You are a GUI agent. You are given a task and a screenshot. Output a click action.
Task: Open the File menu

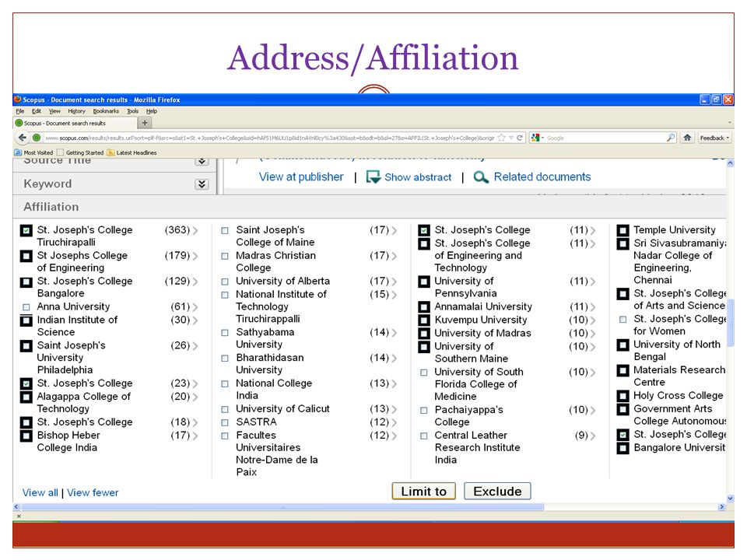pos(20,111)
